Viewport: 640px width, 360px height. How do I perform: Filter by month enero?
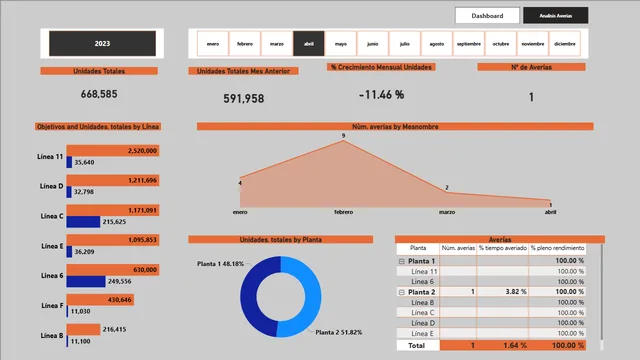coord(213,44)
